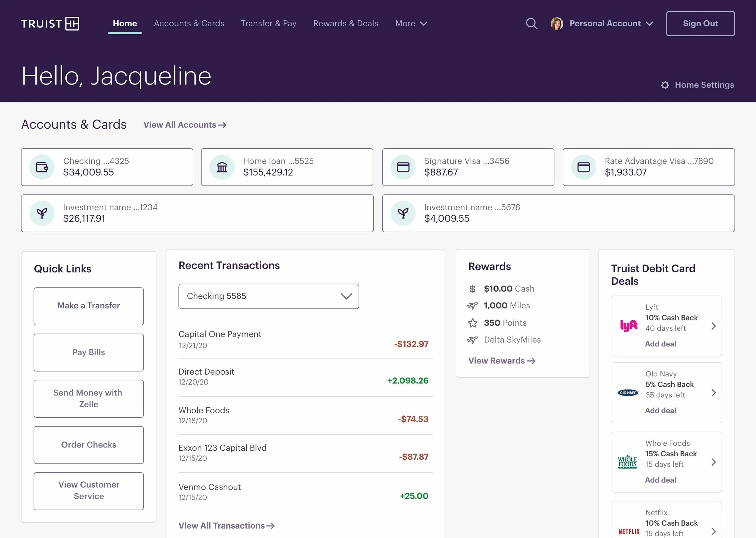Click the Checking ...4325 wallet icon
The image size is (756, 538).
point(42,167)
